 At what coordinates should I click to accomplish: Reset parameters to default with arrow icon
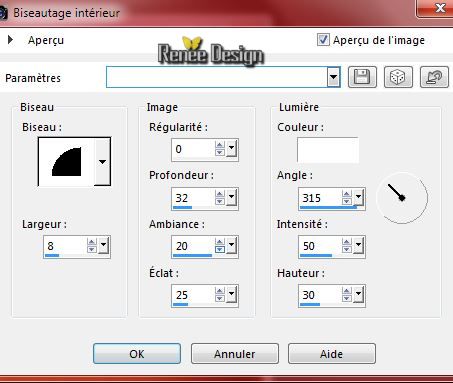click(x=434, y=77)
